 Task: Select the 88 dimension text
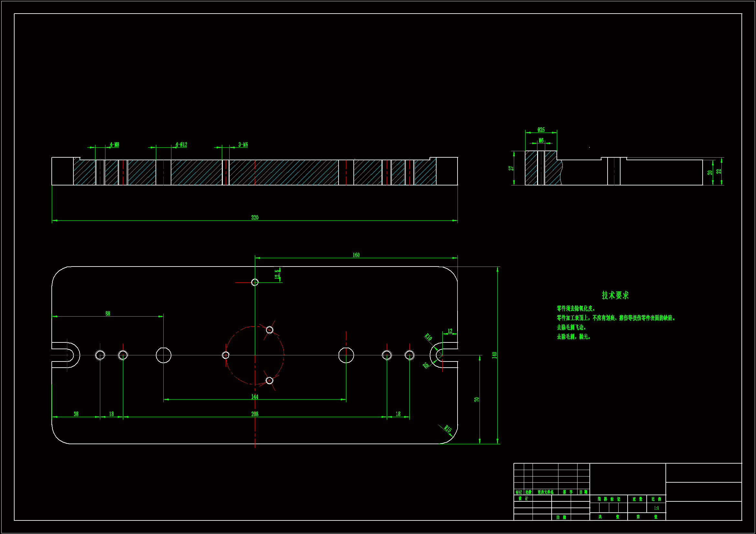pyautogui.click(x=108, y=314)
